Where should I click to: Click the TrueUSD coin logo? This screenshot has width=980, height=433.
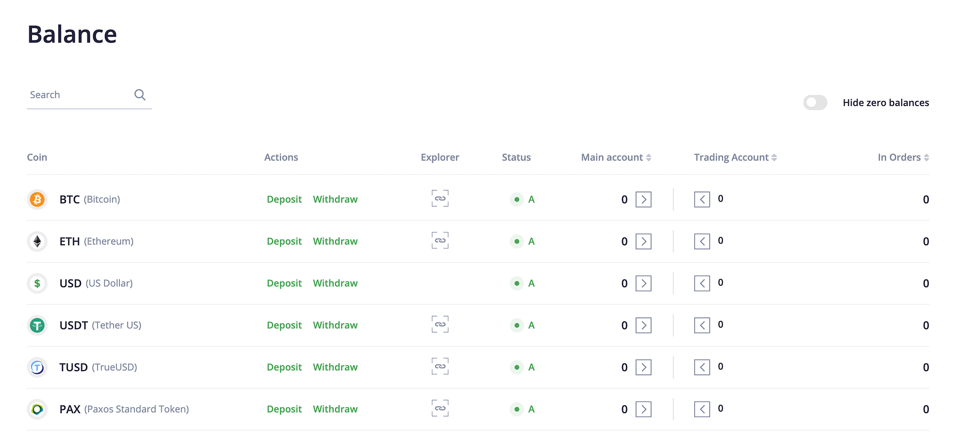(x=37, y=367)
